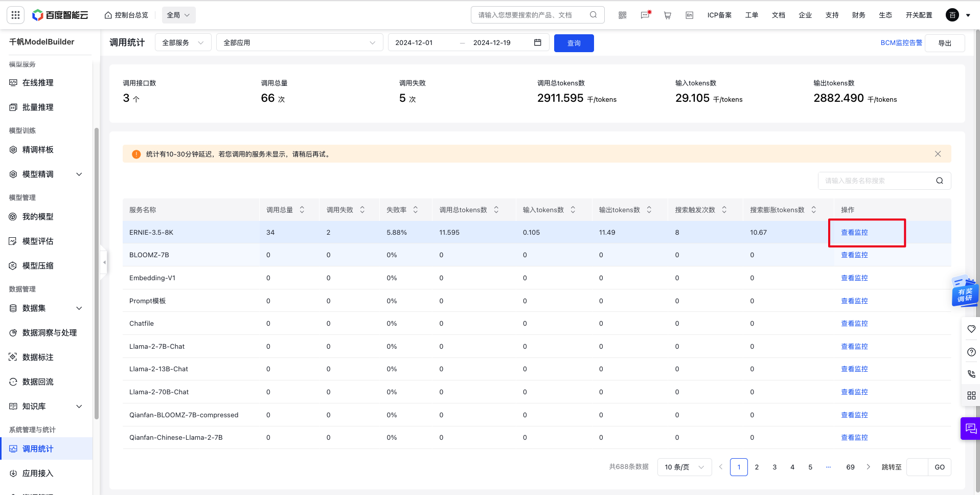Open 模型评估 in sidebar

point(38,241)
